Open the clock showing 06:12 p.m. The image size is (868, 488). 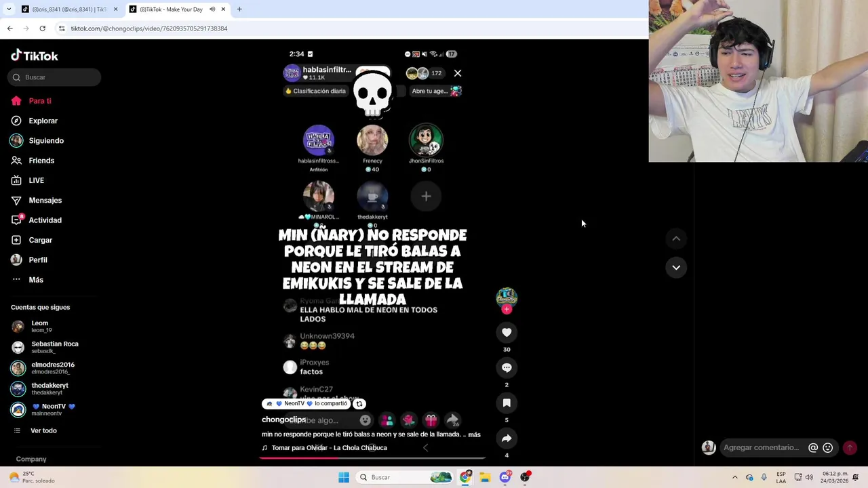(x=835, y=477)
